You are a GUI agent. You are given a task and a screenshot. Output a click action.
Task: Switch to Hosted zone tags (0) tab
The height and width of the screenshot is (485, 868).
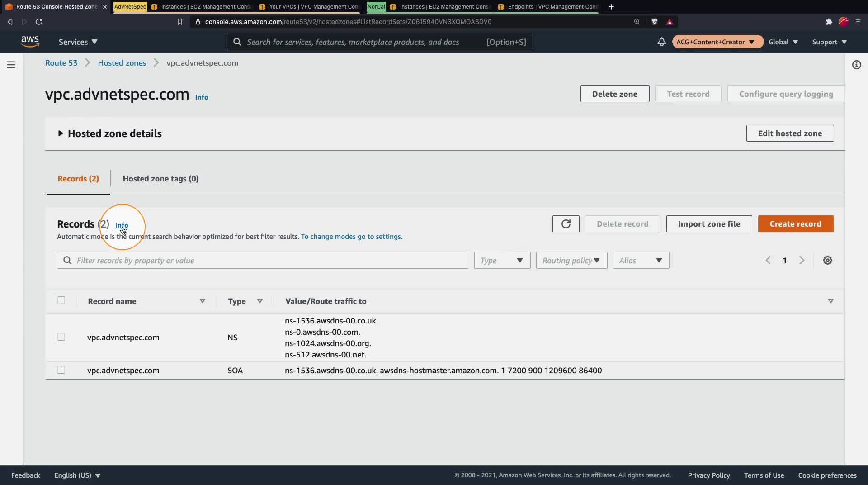160,179
